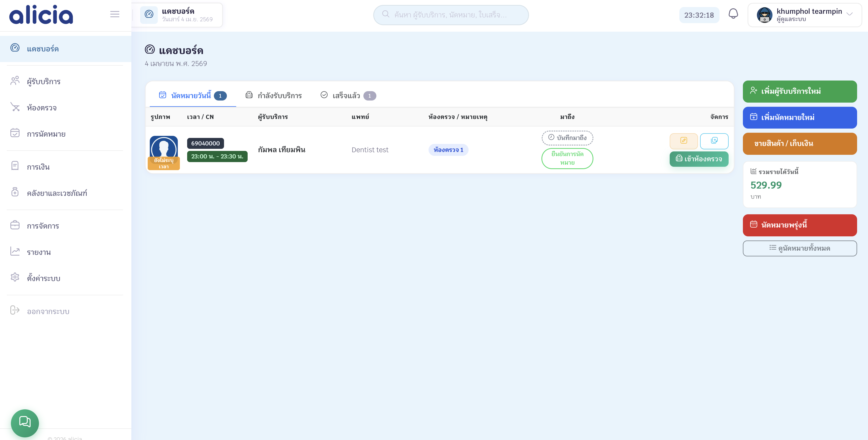Switch to the In Service (กำลังรับบริการ) tab
Image resolution: width=868 pixels, height=440 pixels.
tap(274, 96)
